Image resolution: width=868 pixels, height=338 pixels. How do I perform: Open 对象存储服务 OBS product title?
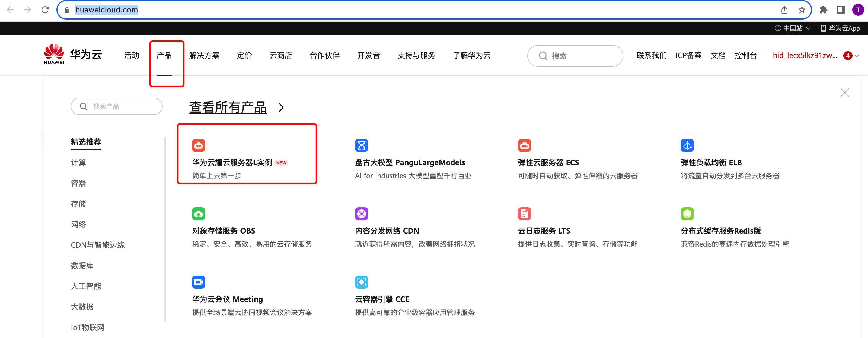pyautogui.click(x=224, y=231)
